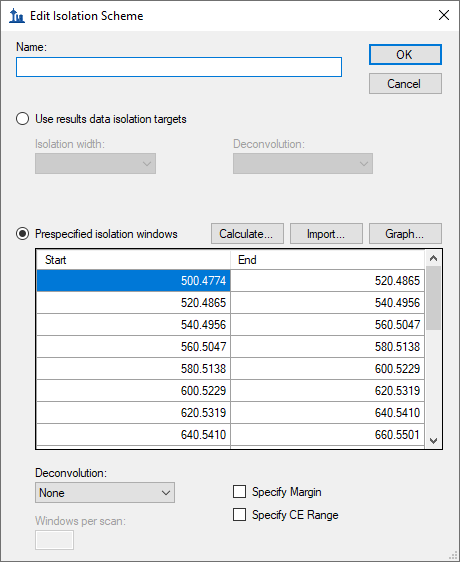Close the Edit Isolation Scheme dialog
Image resolution: width=460 pixels, height=562 pixels.
pos(444,15)
